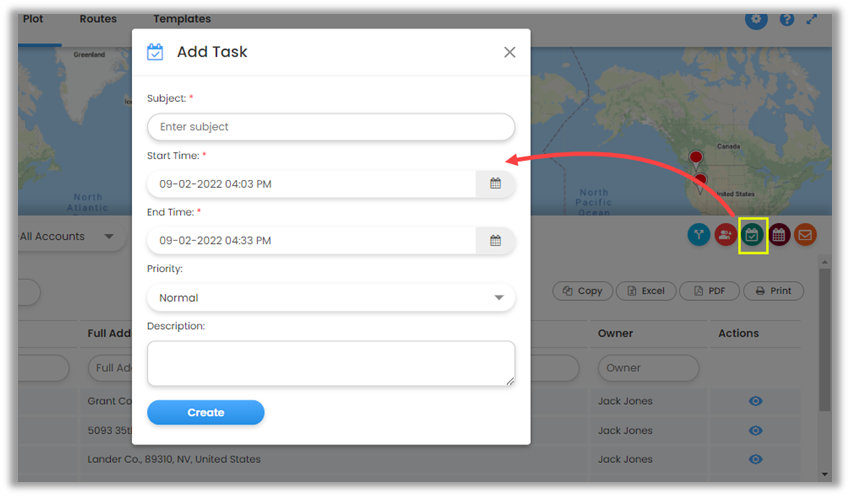The width and height of the screenshot is (850, 496).
Task: Click the orange envelope email icon
Action: 805,235
